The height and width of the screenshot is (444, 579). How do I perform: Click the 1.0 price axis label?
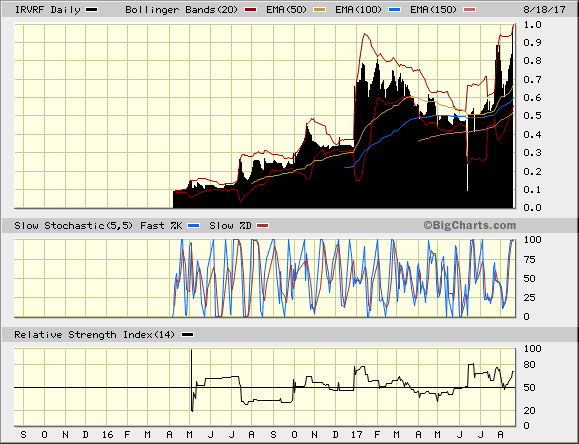[x=532, y=25]
